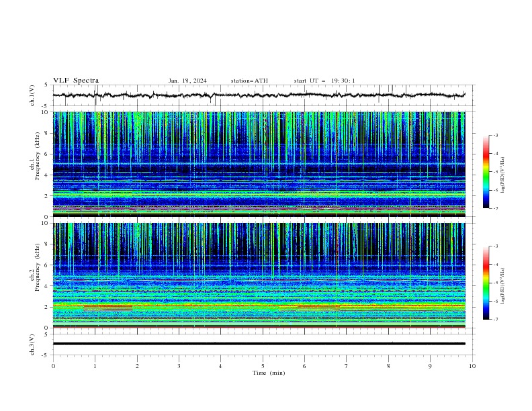Image resolution: width=532 pixels, height=411 pixels.
Task: Click the "-3" tick of the ch.2 colorbar
Action: 495,246
